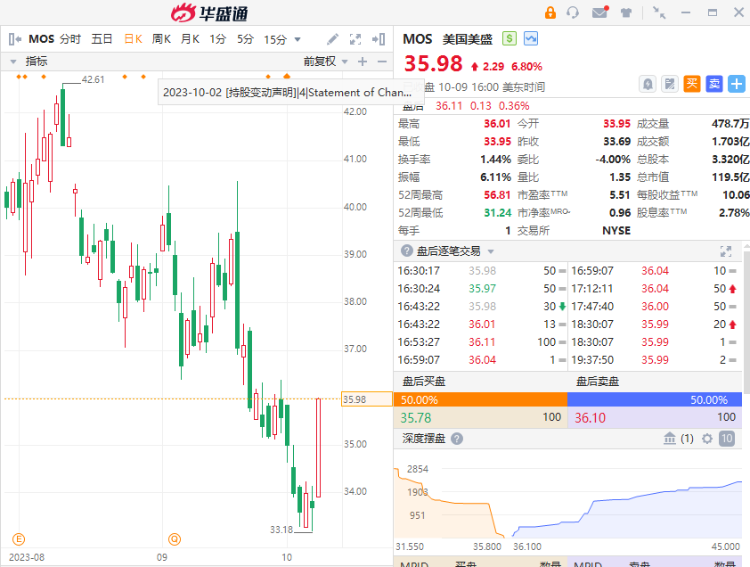Click the orange lock icon in title bar
Image resolution: width=750 pixels, height=567 pixels.
pyautogui.click(x=550, y=12)
